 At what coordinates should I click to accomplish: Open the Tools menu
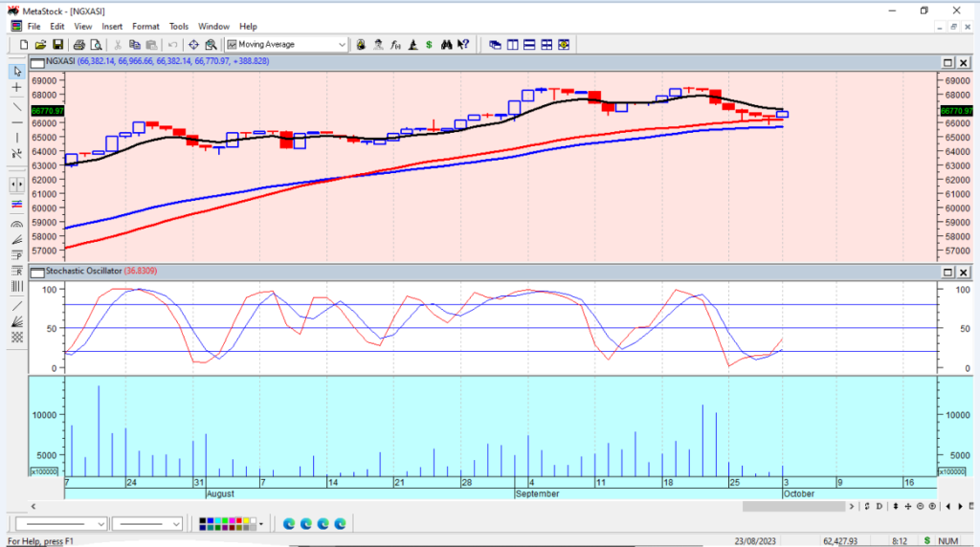(179, 27)
